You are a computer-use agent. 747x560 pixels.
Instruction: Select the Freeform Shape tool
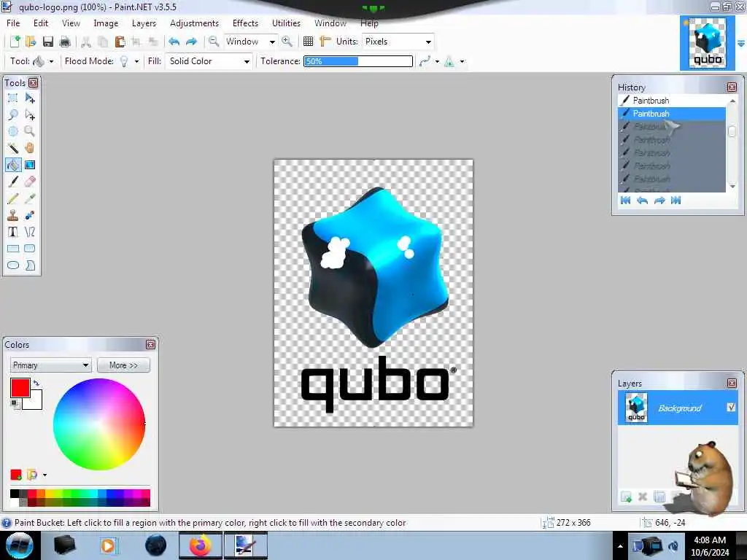pyautogui.click(x=29, y=265)
